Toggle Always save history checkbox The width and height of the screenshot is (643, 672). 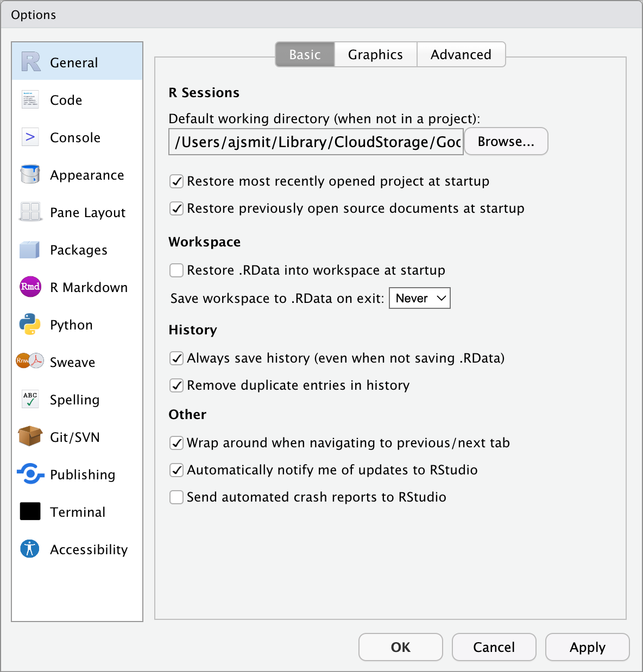tap(176, 358)
